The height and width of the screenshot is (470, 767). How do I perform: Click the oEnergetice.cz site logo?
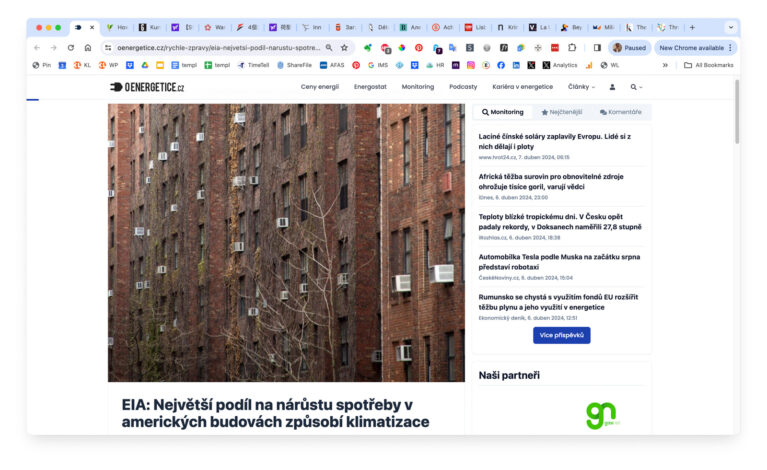tap(147, 87)
